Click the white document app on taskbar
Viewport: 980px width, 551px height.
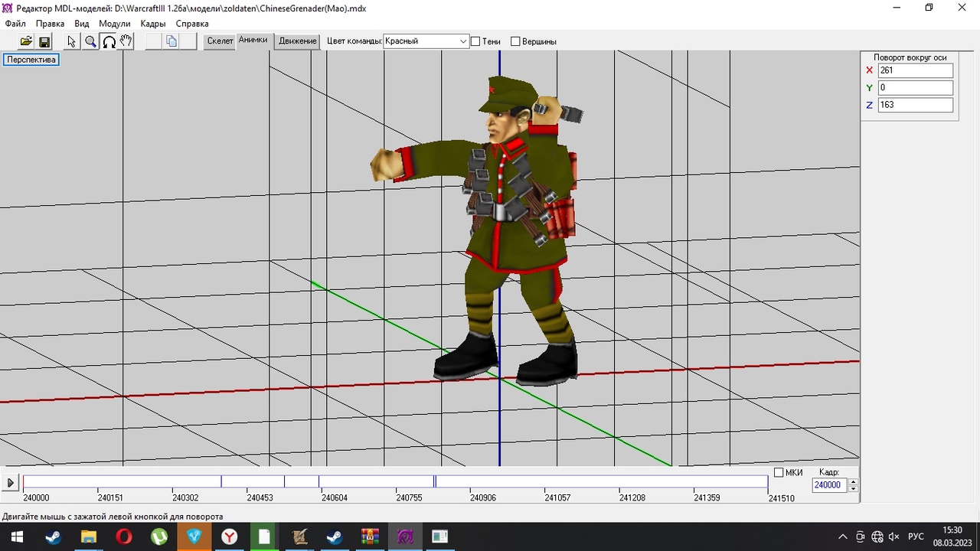tap(264, 537)
